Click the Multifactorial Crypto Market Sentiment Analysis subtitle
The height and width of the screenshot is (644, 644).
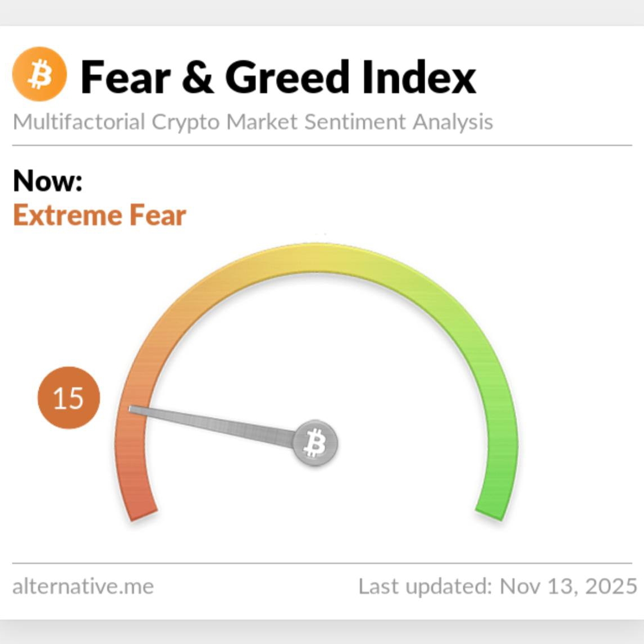pyautogui.click(x=253, y=122)
